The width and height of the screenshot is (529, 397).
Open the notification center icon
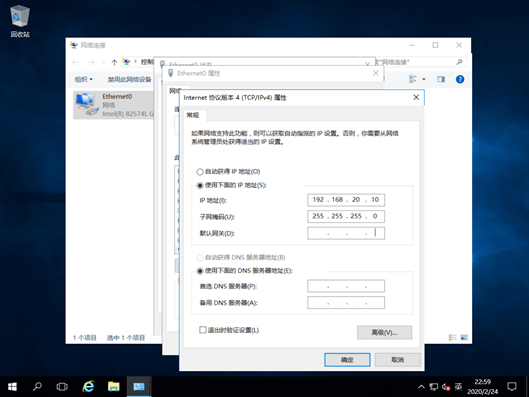click(512, 387)
